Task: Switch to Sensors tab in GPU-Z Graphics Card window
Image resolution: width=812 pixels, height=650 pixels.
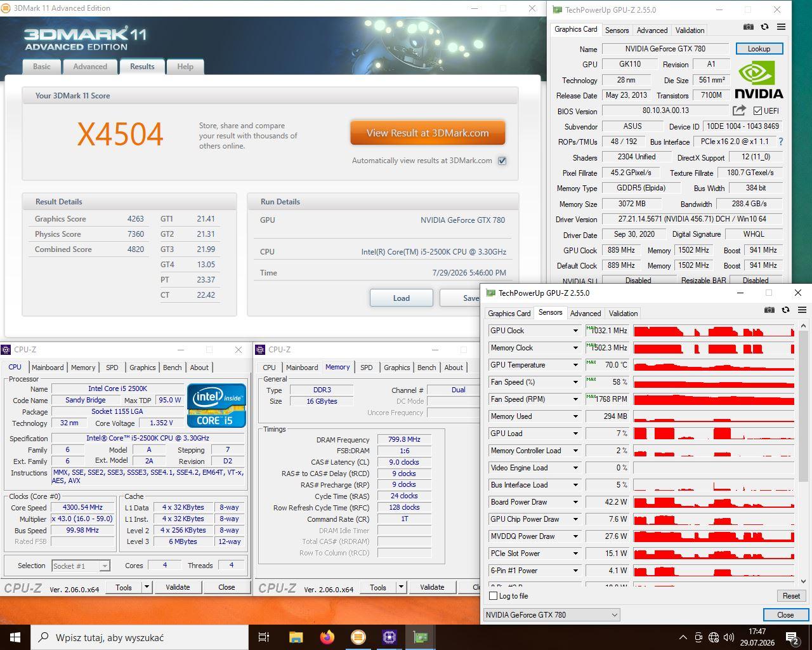Action: (x=617, y=30)
